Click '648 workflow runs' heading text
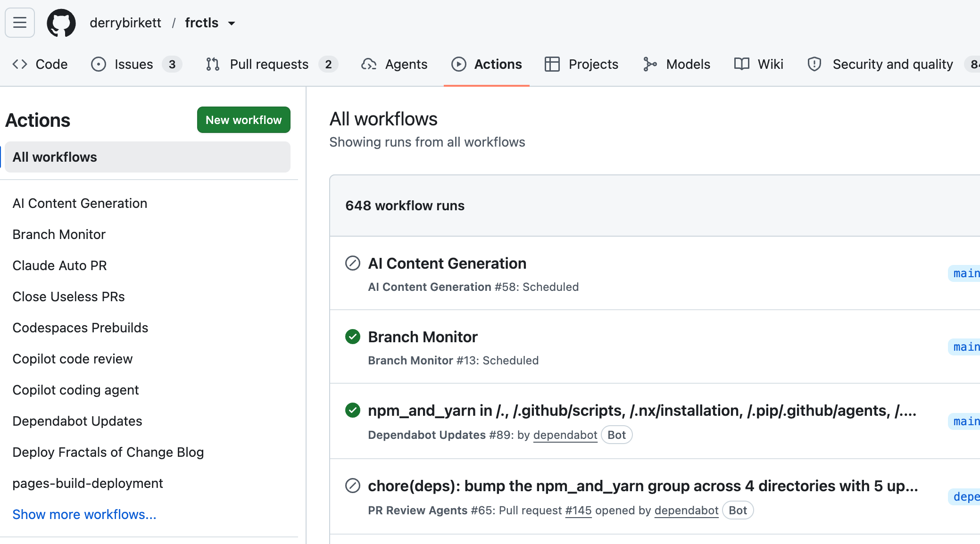Image resolution: width=980 pixels, height=544 pixels. (405, 206)
